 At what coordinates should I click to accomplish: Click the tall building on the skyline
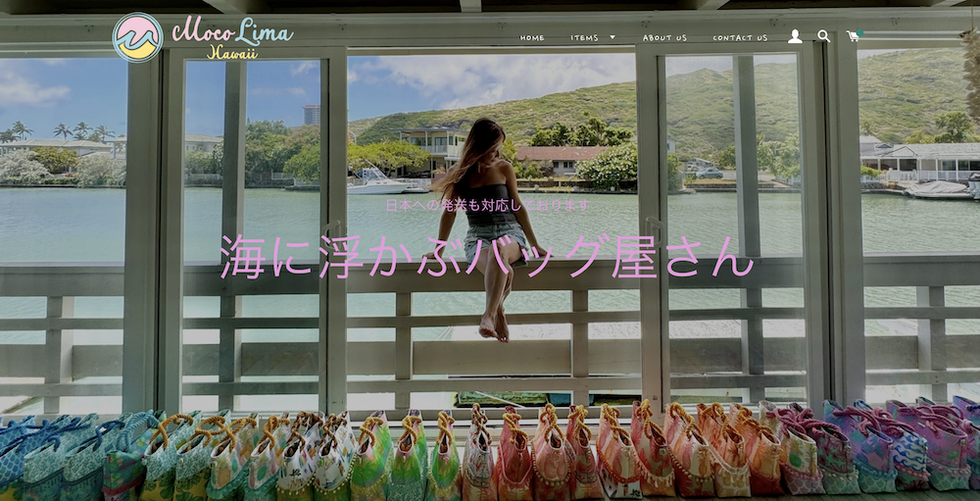311,115
